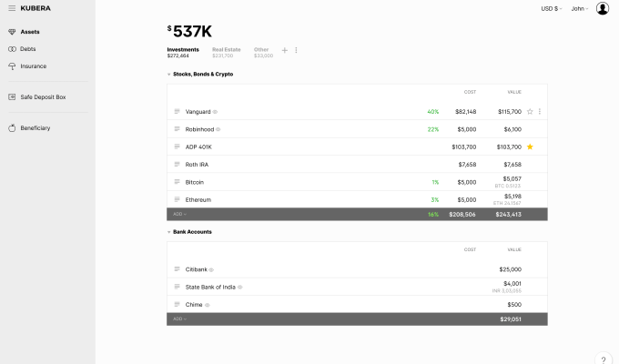Image resolution: width=619 pixels, height=364 pixels.
Task: Open Safe Deposit Box
Action: click(x=43, y=97)
